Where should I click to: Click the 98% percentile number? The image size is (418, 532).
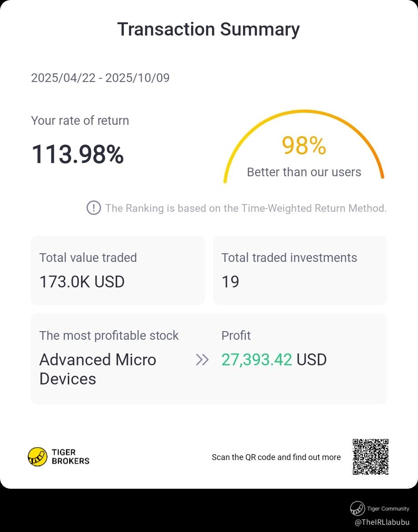304,146
